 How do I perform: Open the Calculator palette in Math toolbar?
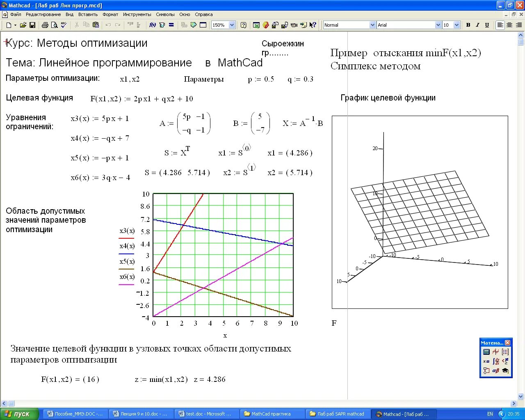pos(486,352)
